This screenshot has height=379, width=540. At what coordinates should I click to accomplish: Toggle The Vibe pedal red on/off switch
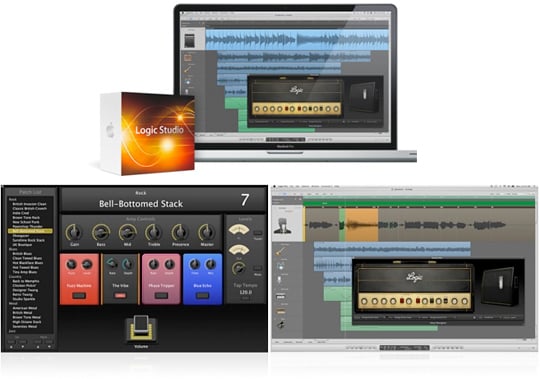click(120, 295)
